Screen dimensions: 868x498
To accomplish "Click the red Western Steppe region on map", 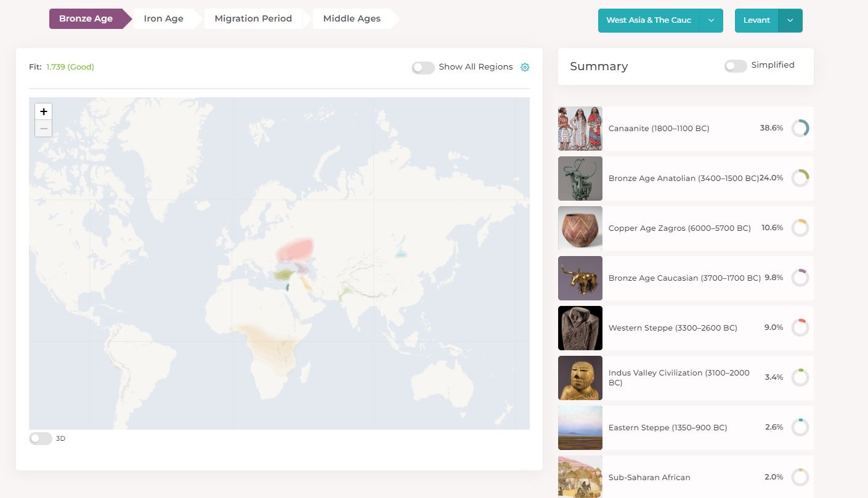I will click(x=294, y=249).
